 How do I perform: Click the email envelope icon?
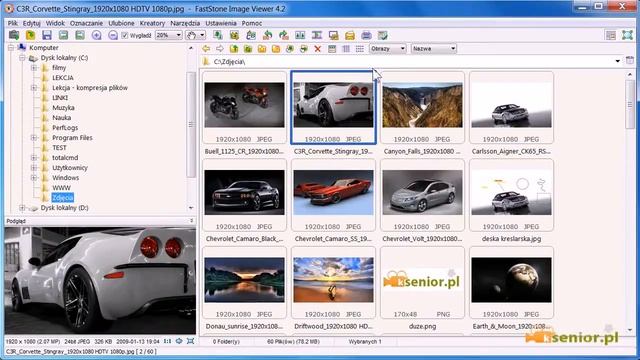pos(350,35)
